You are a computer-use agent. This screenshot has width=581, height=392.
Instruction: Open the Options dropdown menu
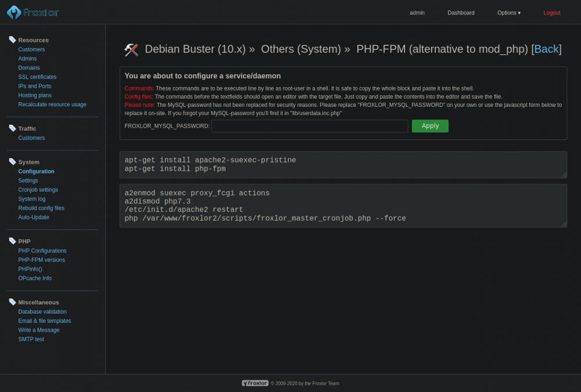pyautogui.click(x=509, y=13)
